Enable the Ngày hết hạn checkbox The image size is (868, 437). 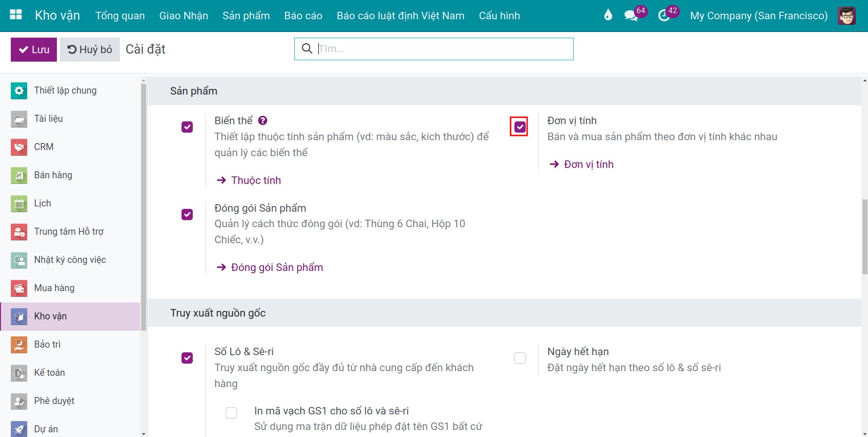pyautogui.click(x=520, y=358)
